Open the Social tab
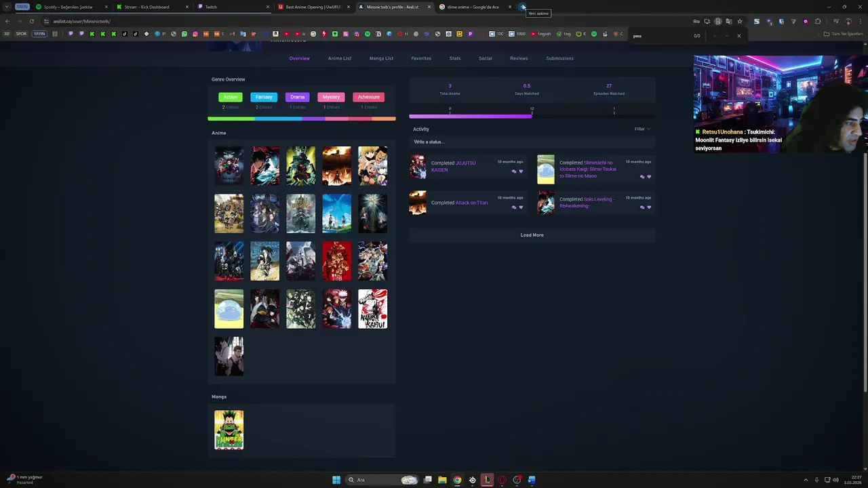The image size is (868, 488). tap(486, 58)
